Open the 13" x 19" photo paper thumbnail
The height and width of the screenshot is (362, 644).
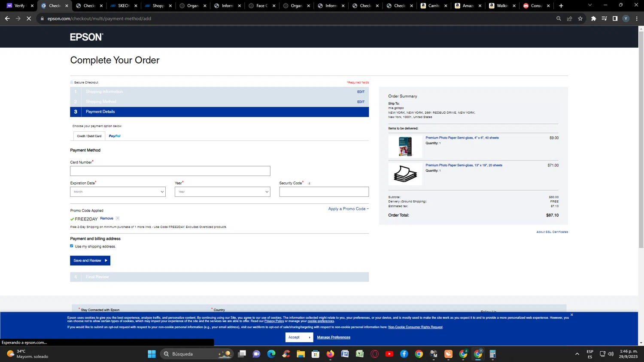405,174
